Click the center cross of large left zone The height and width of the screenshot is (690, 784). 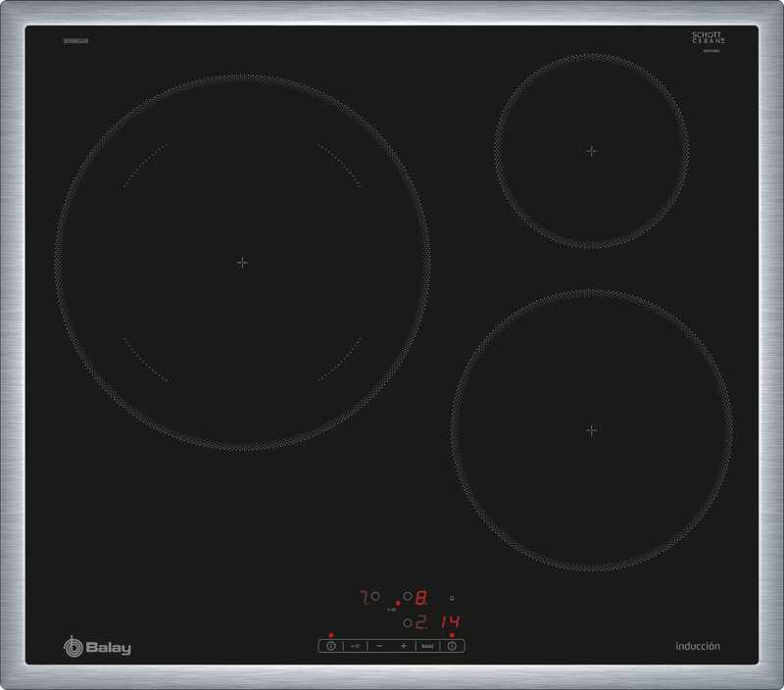click(x=242, y=263)
